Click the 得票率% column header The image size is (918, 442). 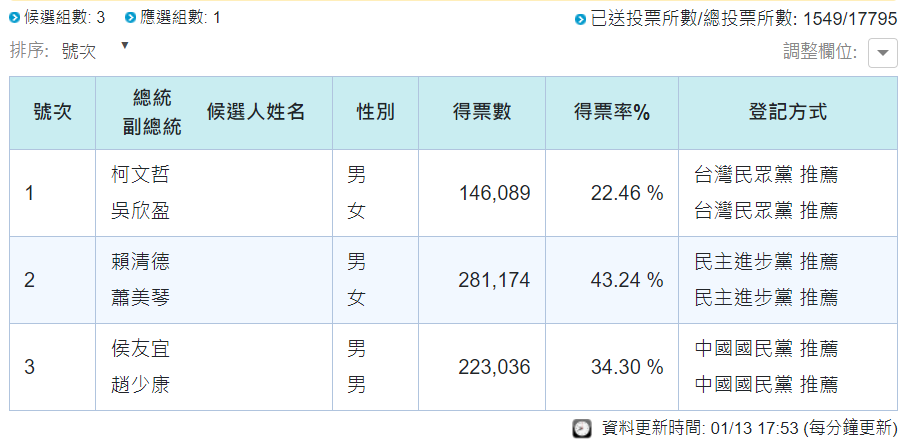612,112
